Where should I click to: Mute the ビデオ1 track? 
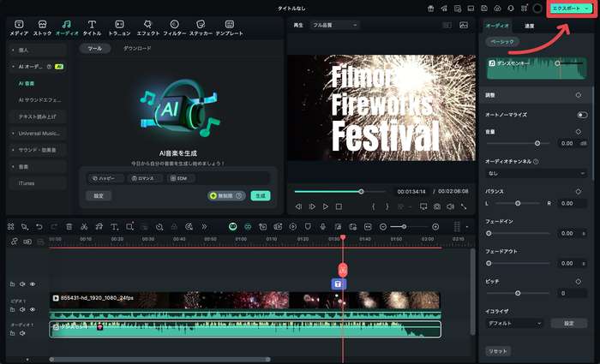click(x=22, y=309)
